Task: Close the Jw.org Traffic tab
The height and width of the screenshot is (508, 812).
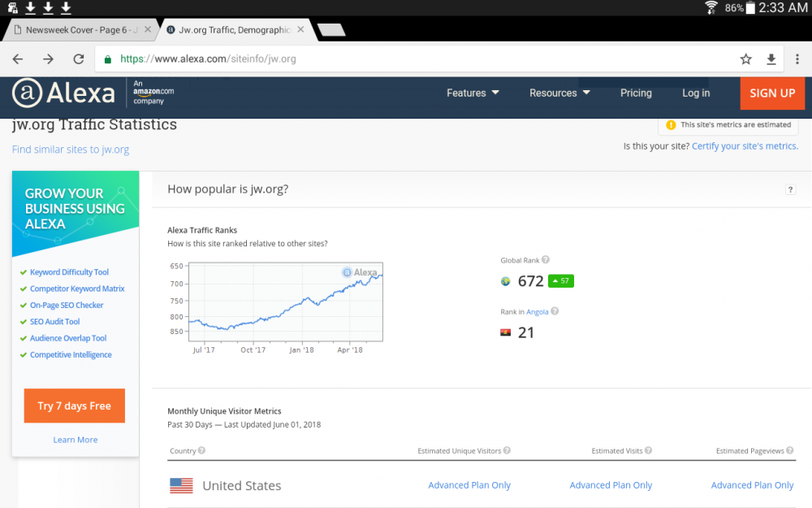Action: [x=301, y=30]
